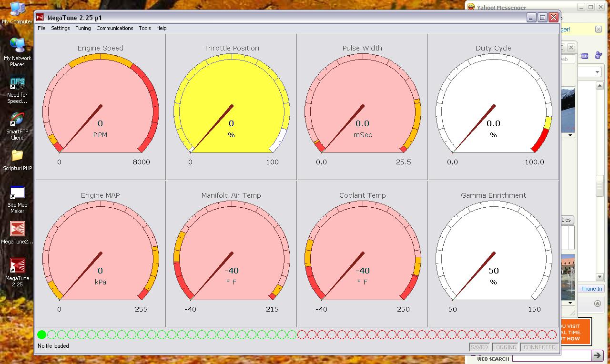Click the SmartFTP Client desktop icon
This screenshot has height=364, width=610.
17,119
